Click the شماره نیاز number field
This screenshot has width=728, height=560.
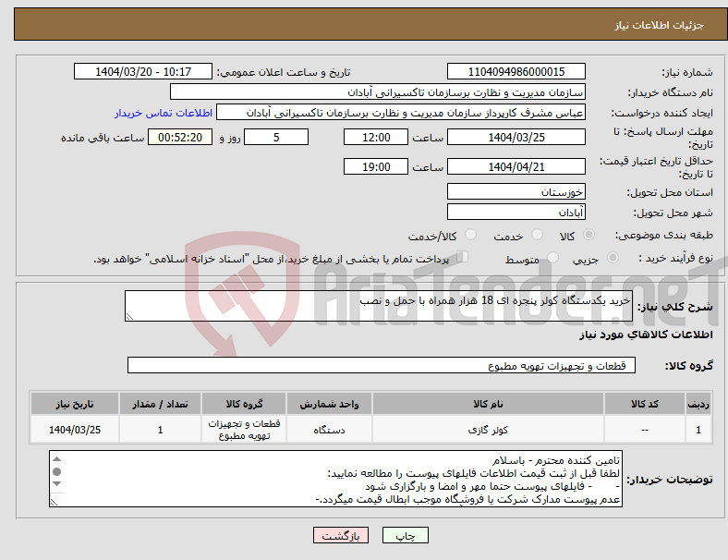click(516, 72)
